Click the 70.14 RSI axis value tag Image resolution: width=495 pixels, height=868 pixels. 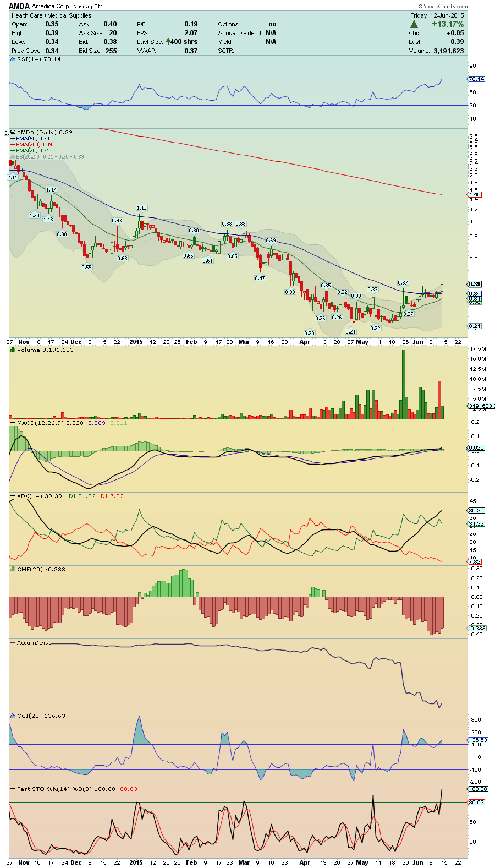coord(476,79)
